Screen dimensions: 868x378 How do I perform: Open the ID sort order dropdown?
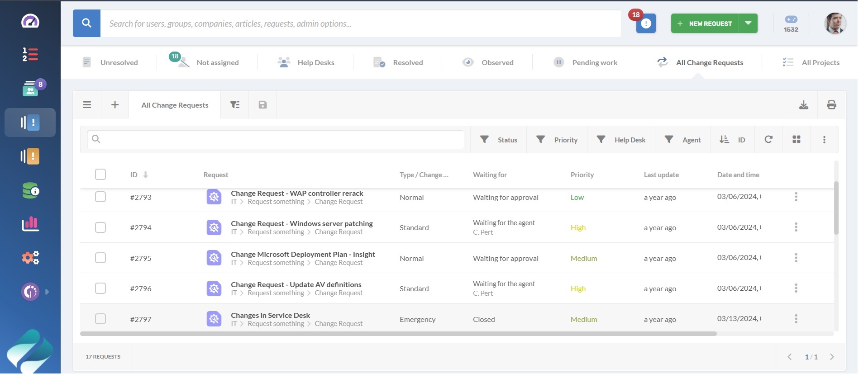(x=733, y=140)
